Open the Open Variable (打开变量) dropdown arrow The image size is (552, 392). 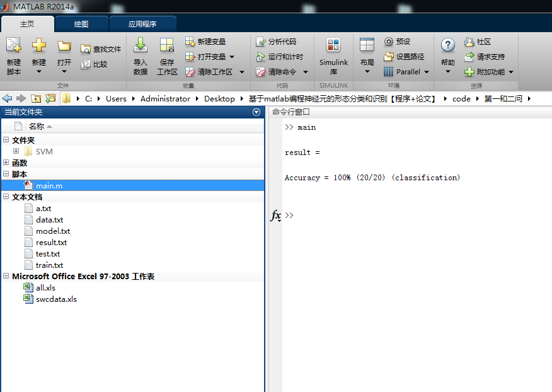232,57
